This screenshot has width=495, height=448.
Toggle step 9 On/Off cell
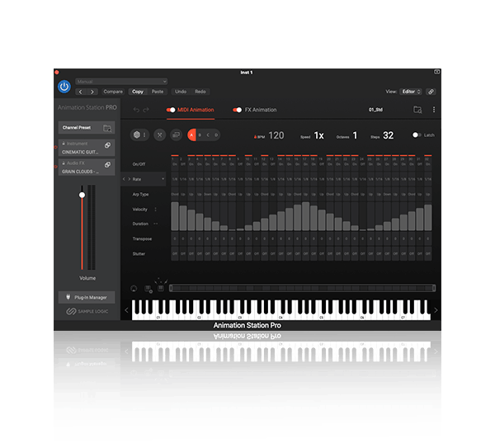[x=240, y=164]
